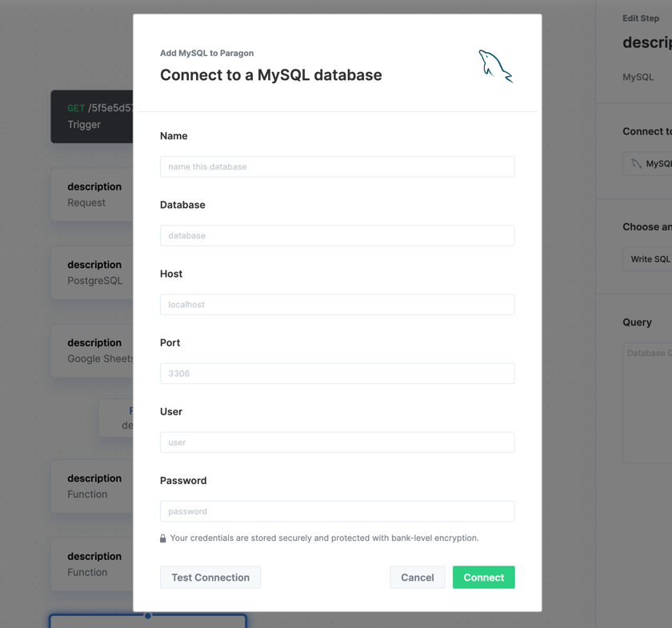Click the 'Add MySQL to Paragon' text
This screenshot has width=672, height=628.
207,53
